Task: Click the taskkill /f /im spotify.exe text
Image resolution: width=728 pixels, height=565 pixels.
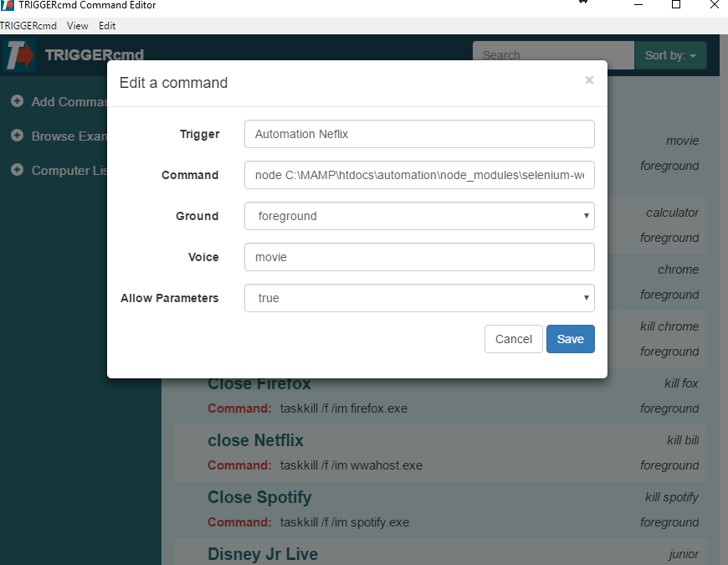Action: click(345, 522)
